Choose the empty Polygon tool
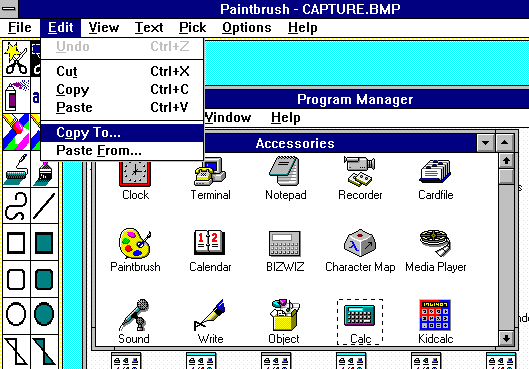The width and height of the screenshot is (529, 369). click(16, 352)
